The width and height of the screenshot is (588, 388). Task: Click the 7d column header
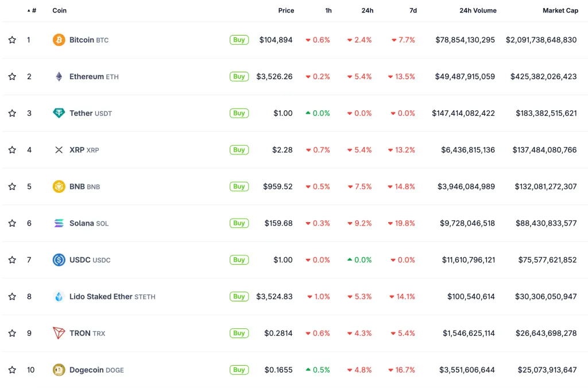tap(413, 10)
